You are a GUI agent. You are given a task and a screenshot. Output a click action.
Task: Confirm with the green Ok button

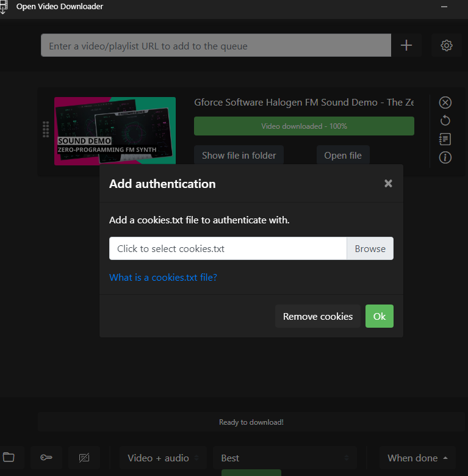(380, 316)
